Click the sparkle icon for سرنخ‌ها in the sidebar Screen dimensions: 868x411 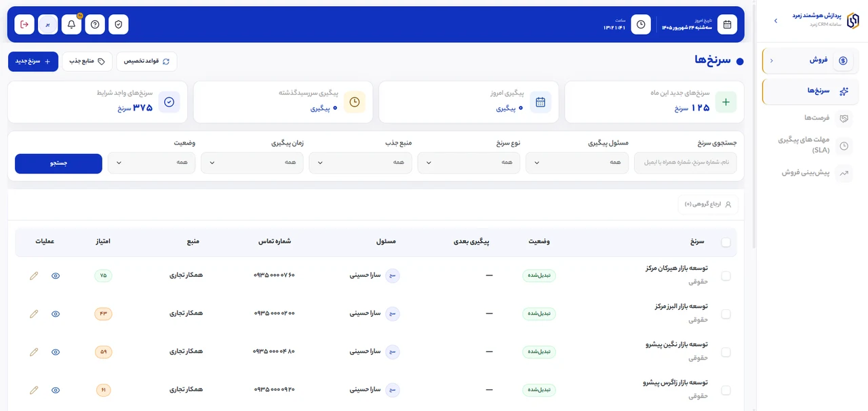click(844, 91)
